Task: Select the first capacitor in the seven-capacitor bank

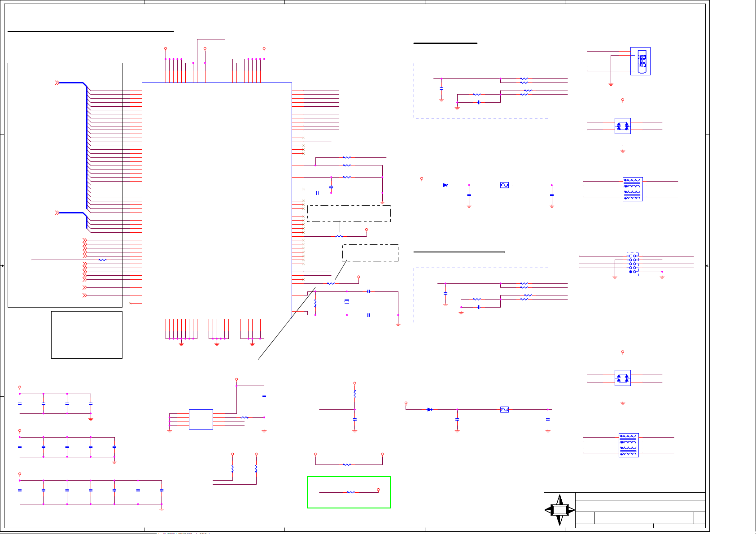Action: pos(20,491)
